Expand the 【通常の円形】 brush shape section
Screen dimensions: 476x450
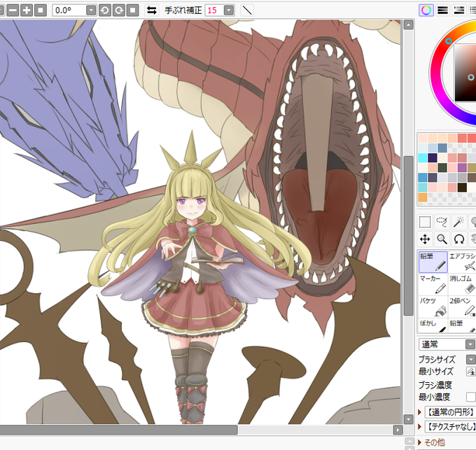[x=420, y=412]
